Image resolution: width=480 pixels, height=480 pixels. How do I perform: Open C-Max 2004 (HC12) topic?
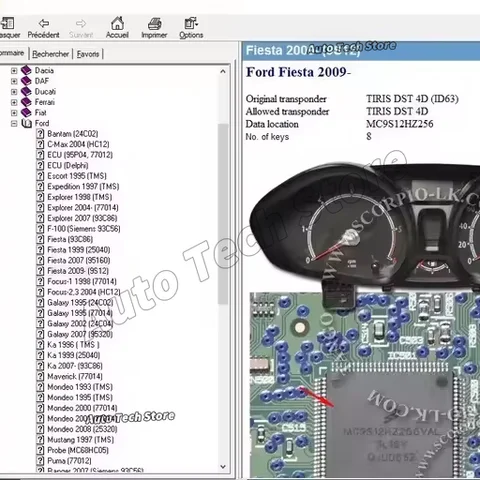[x=78, y=144]
